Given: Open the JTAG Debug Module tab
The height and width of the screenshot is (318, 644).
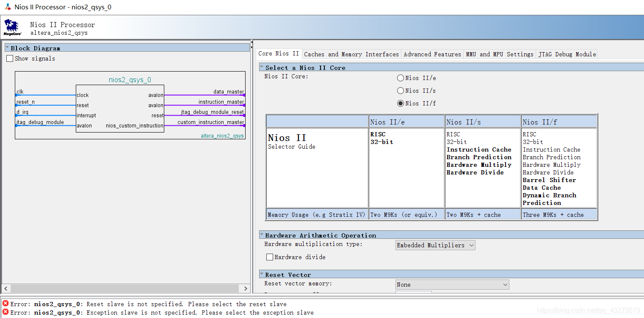Looking at the screenshot, I should (x=567, y=54).
